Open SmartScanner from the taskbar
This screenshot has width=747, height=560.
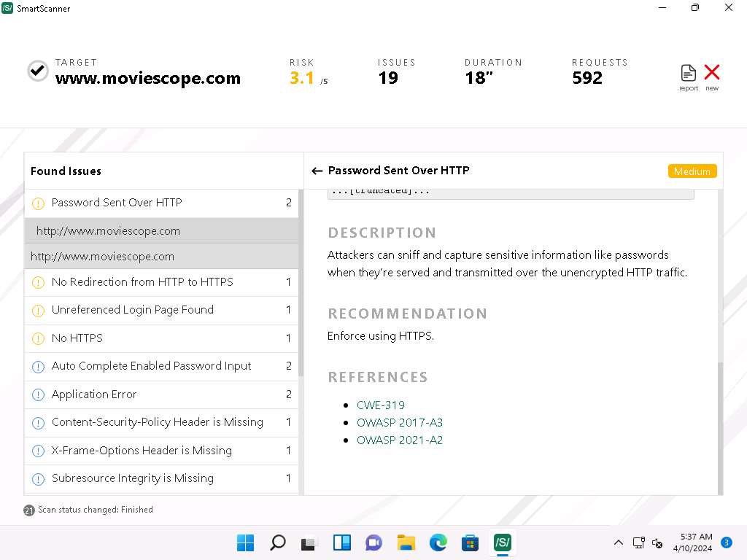[x=502, y=542]
